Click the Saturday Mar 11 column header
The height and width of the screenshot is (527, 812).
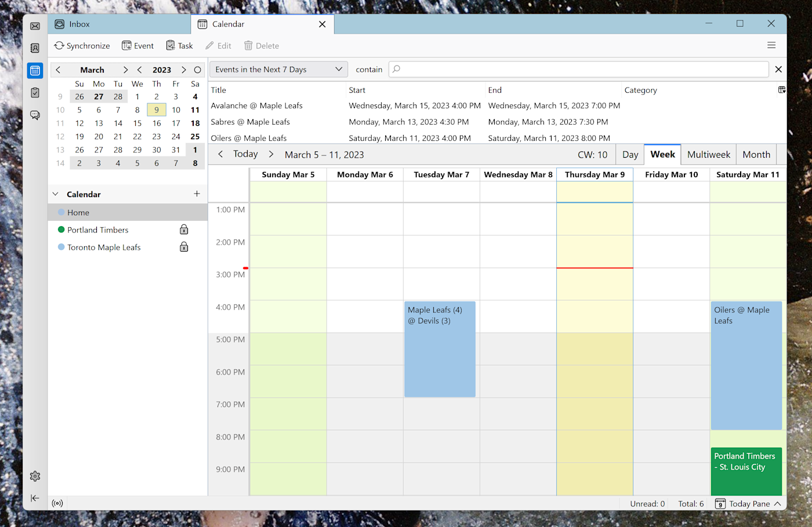(748, 175)
